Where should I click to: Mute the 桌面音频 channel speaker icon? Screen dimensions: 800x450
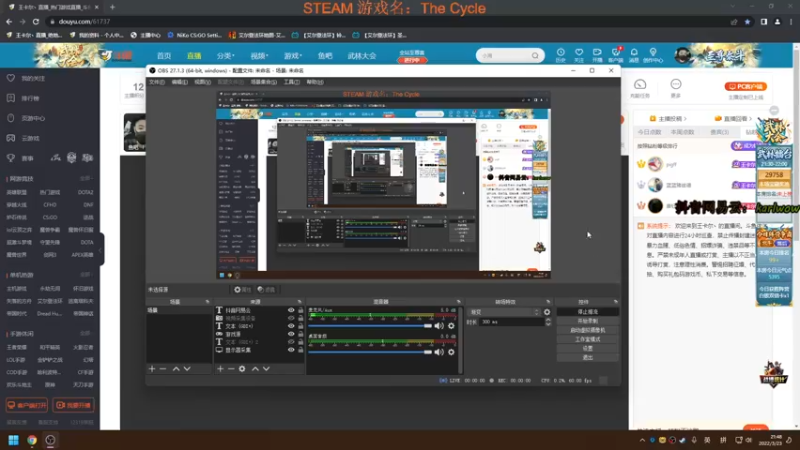(439, 352)
